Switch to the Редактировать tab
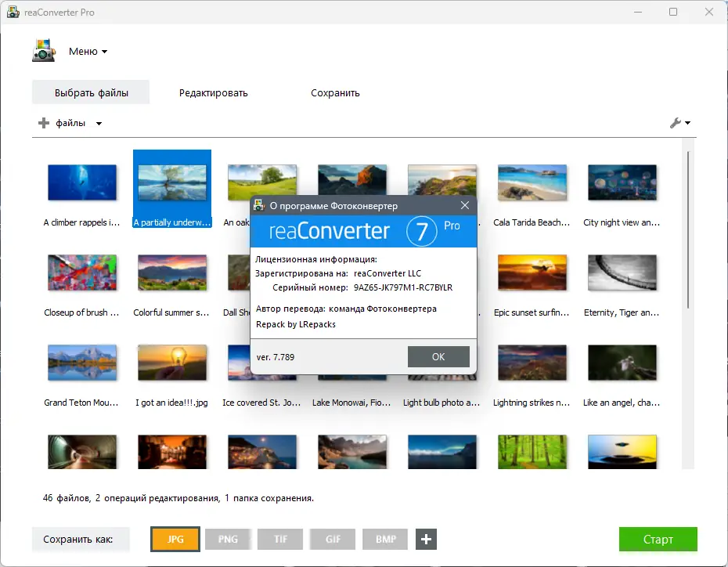 214,93
